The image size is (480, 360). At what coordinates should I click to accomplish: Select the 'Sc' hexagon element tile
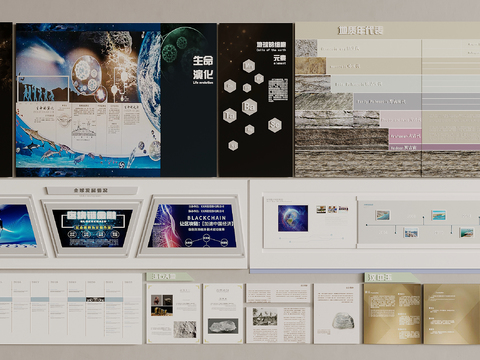click(x=275, y=125)
